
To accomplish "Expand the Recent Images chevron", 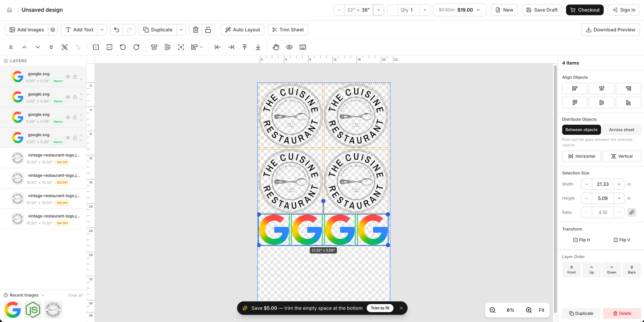I will coord(43,295).
